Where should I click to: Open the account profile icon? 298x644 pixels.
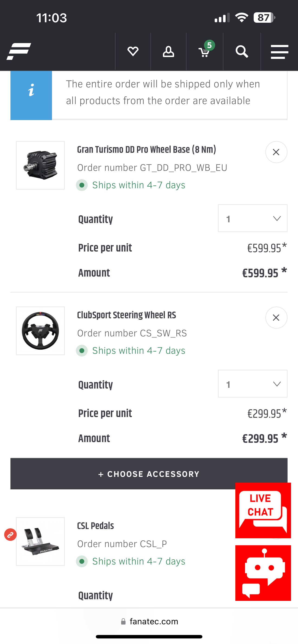[x=168, y=51]
